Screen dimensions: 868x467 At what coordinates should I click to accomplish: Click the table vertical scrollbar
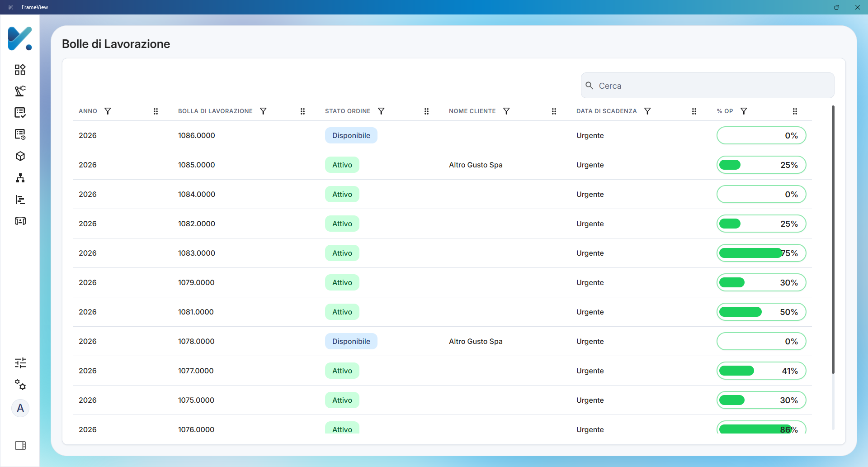833,240
